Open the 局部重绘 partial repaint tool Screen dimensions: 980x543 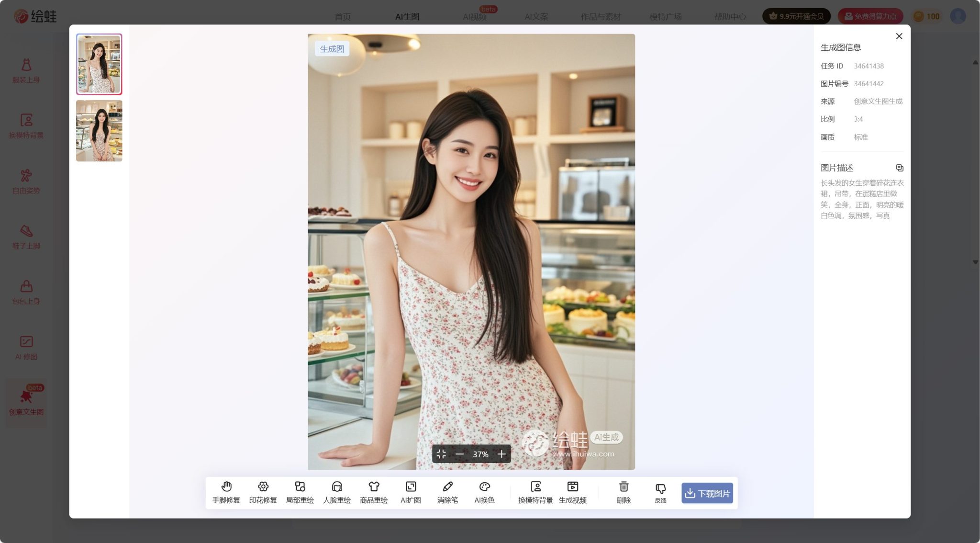tap(300, 493)
